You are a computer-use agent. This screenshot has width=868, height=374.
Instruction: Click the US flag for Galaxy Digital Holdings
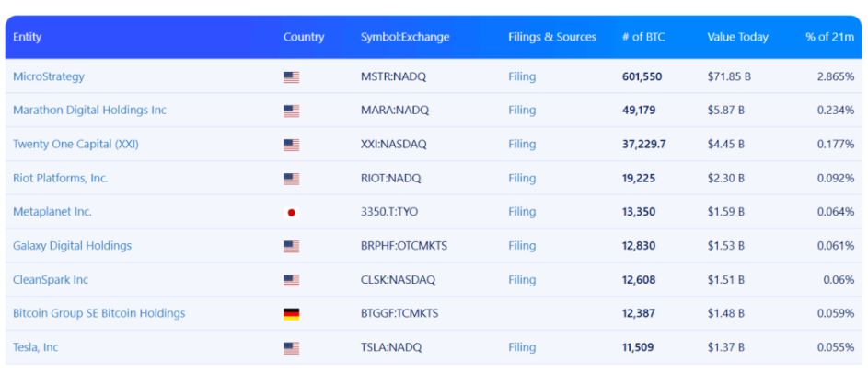tap(291, 246)
